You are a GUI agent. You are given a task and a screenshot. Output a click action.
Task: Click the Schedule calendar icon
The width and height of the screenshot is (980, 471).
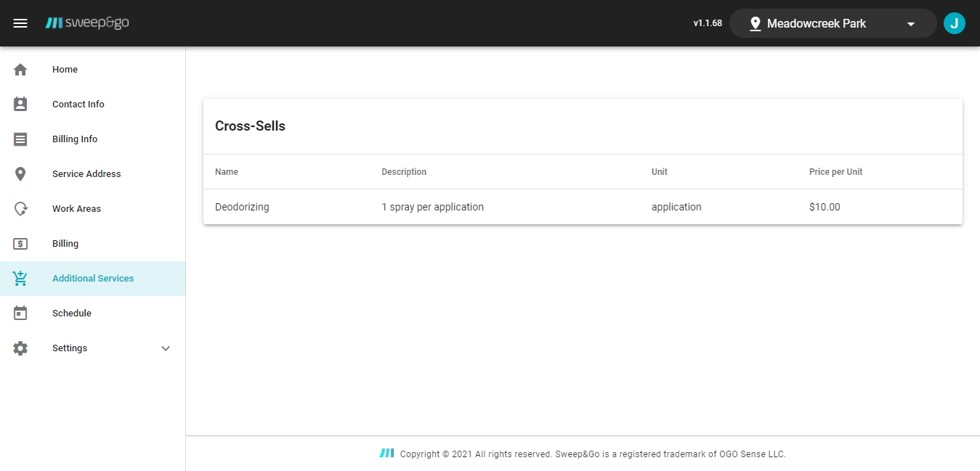[20, 314]
